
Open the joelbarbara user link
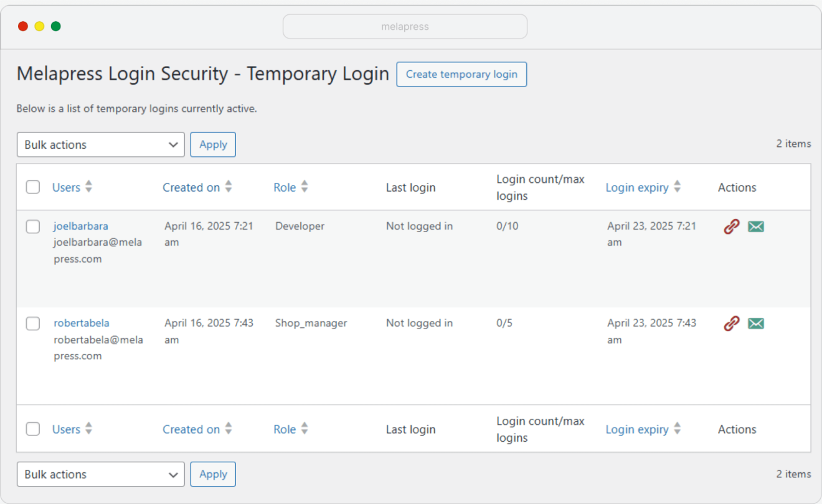(81, 226)
